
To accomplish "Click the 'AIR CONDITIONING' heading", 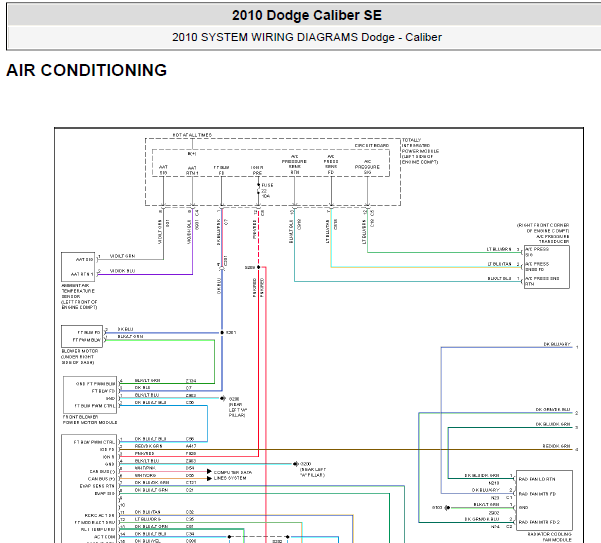I will pyautogui.click(x=87, y=71).
